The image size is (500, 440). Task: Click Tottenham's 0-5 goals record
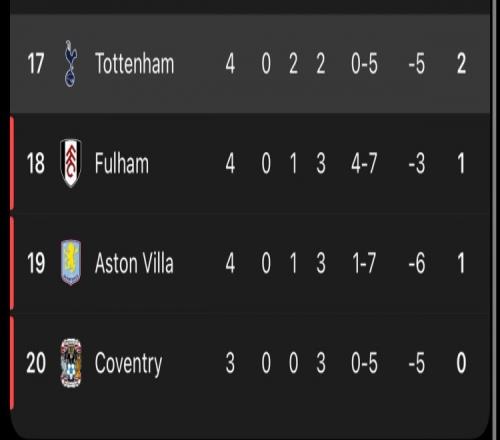[x=364, y=63]
